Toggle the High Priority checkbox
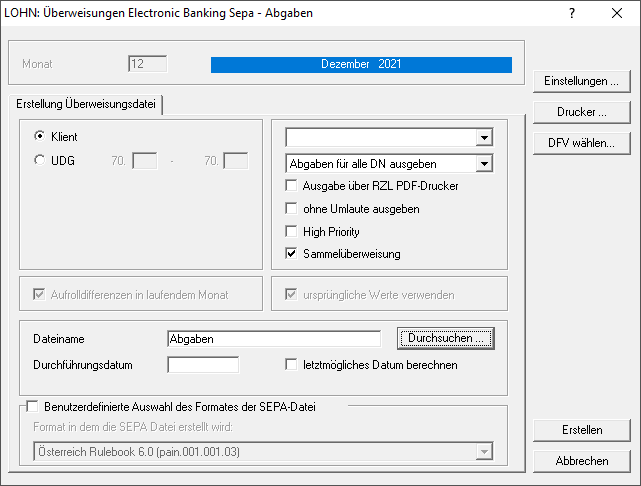641x486 pixels. 292,232
